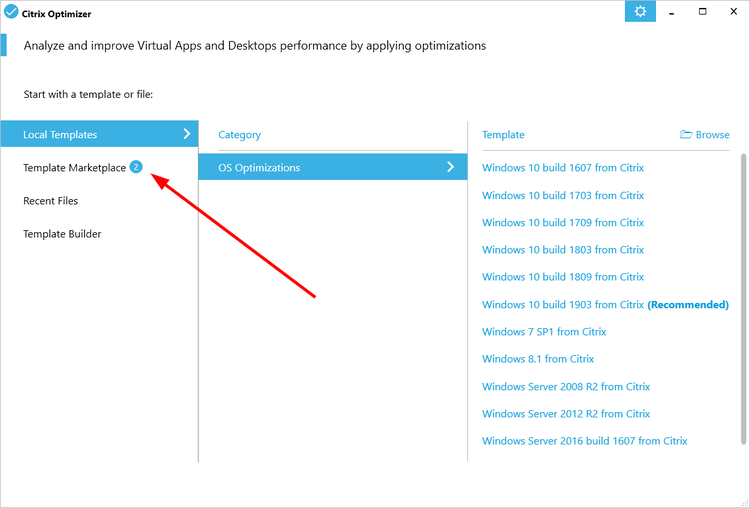Select the OS Optimizations category
750x508 pixels.
coord(333,167)
